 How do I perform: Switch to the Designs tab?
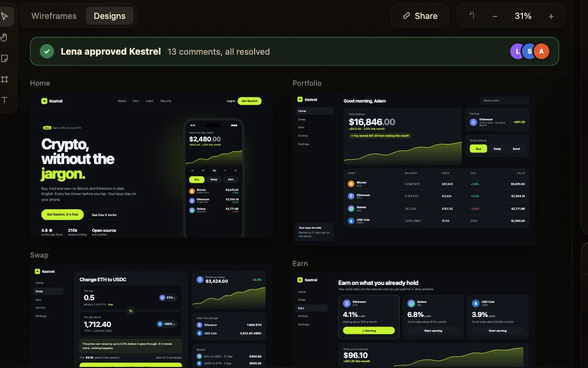110,16
